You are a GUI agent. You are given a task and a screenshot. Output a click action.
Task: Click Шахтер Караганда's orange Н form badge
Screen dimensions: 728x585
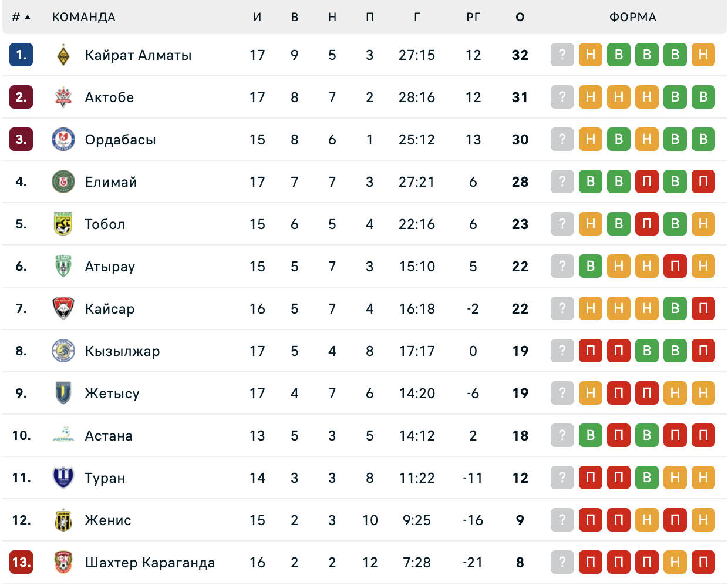coord(675,563)
